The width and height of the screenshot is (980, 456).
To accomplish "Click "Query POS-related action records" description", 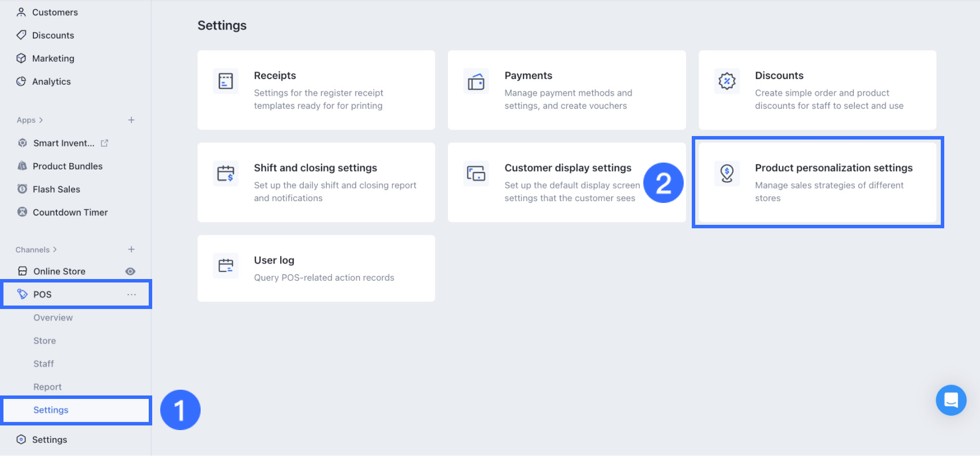I will 324,278.
